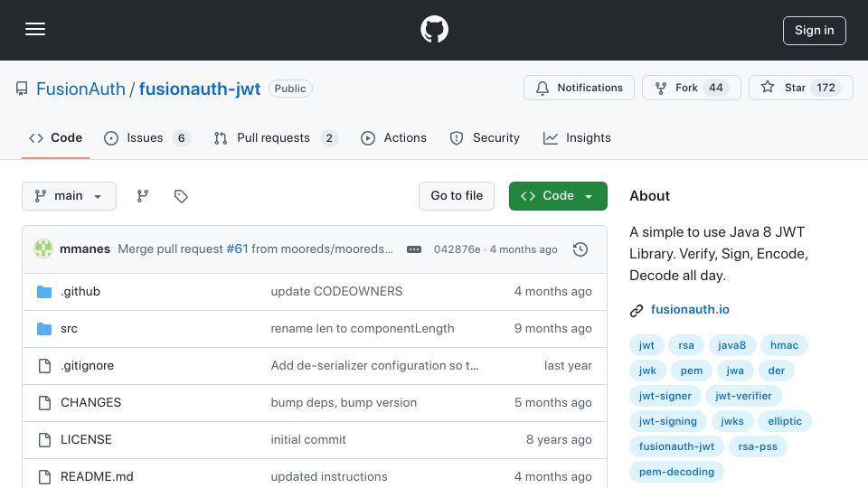
Task: Open mmanes avatar image
Action: 43,249
